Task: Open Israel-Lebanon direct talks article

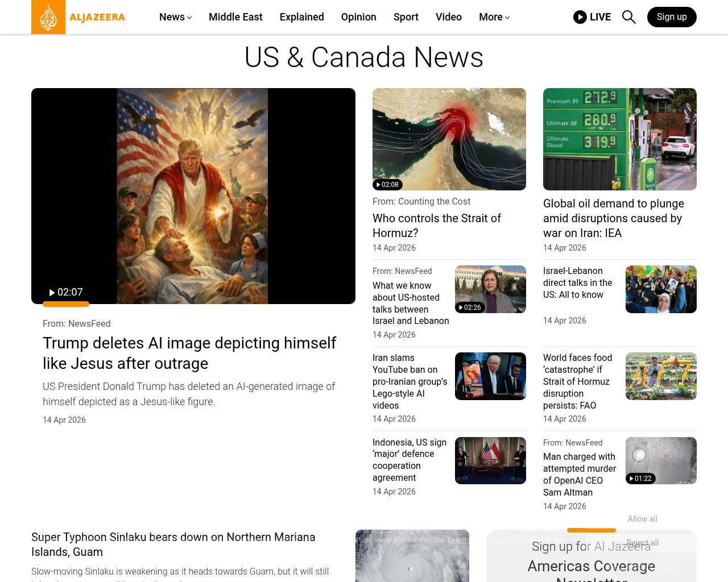Action: tap(578, 282)
